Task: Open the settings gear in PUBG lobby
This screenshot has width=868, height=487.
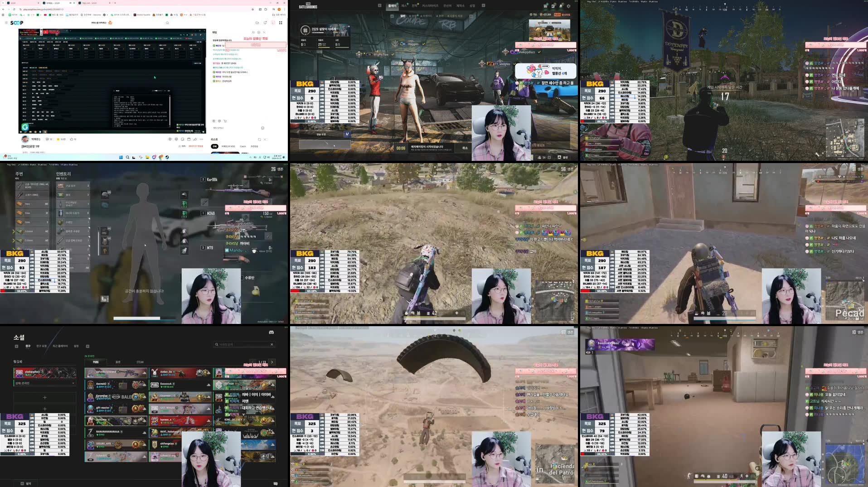Action: pos(568,6)
